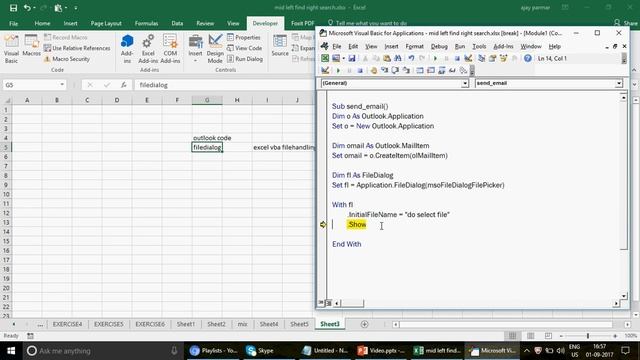
Task: Switch to Page Layout ribbon tab
Action: [x=106, y=23]
